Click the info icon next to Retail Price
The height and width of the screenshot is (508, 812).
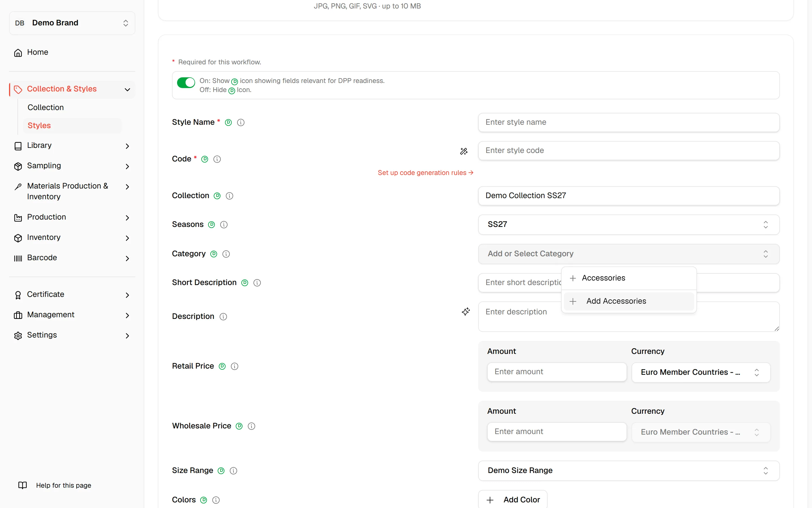pyautogui.click(x=235, y=367)
